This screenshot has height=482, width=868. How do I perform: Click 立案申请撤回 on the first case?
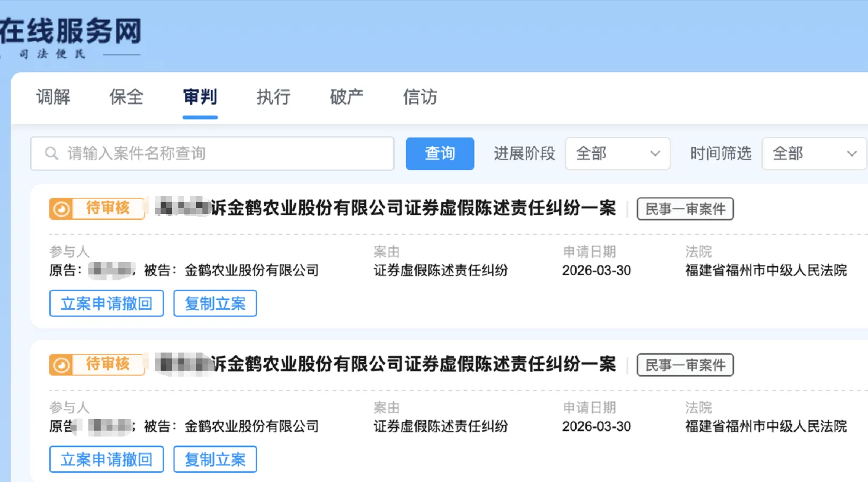106,303
